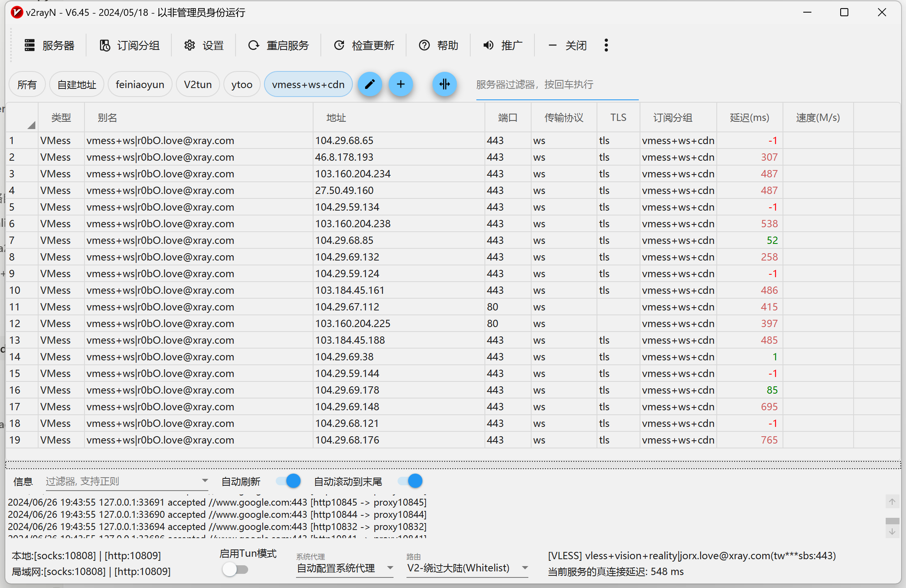Switch to the feiniaoyun group tab
906x588 pixels.
click(140, 84)
